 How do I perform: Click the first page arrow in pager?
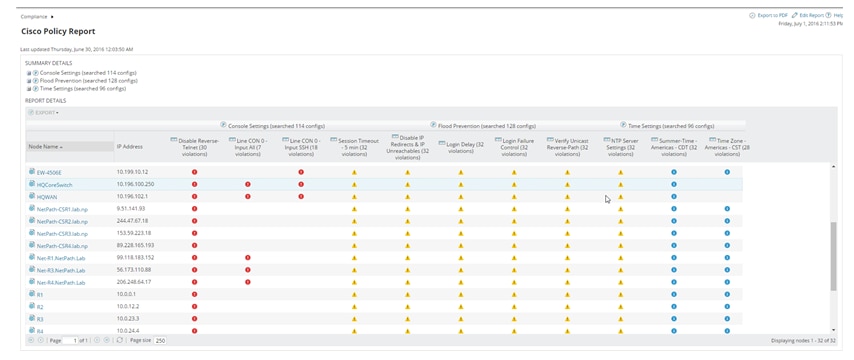[x=31, y=340]
